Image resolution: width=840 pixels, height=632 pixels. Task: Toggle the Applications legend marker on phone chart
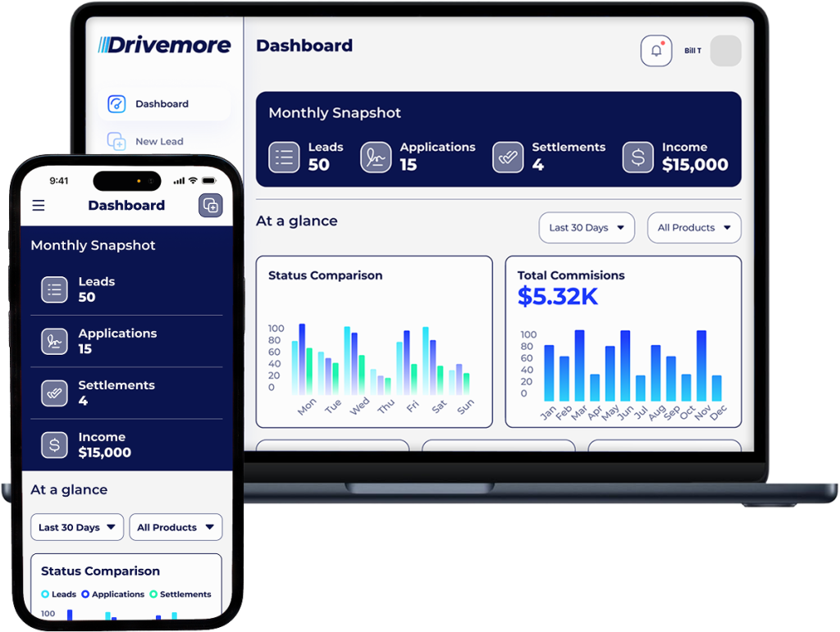[85, 594]
